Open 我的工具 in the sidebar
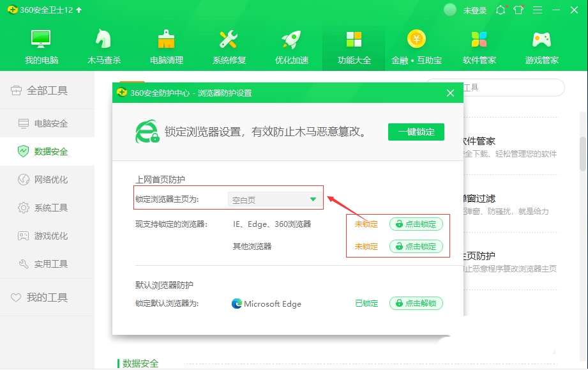Viewport: 588px width, 370px height. coord(47,297)
